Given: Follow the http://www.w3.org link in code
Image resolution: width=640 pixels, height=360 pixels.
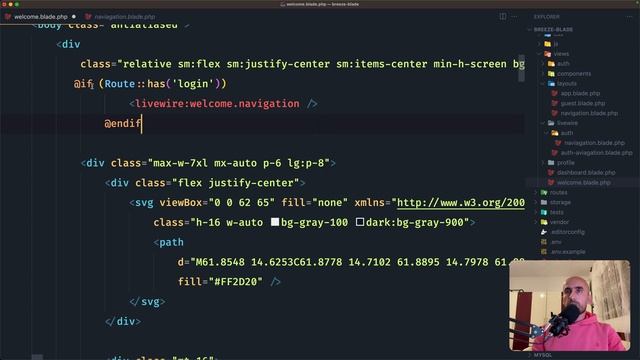Looking at the screenshot, I should pyautogui.click(x=460, y=202).
